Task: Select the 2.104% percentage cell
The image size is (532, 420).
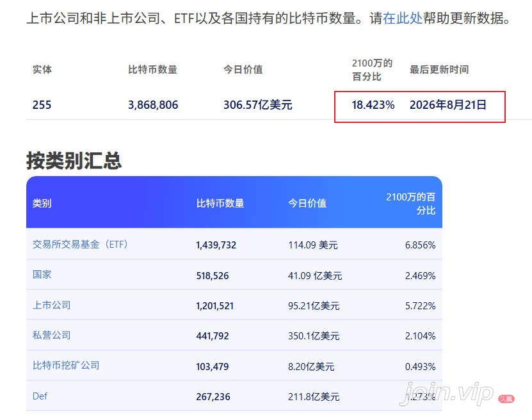Action: tap(421, 336)
